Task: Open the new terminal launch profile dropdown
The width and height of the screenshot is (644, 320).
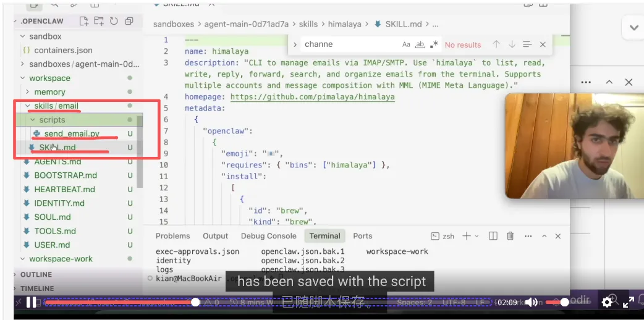Action: click(x=477, y=236)
